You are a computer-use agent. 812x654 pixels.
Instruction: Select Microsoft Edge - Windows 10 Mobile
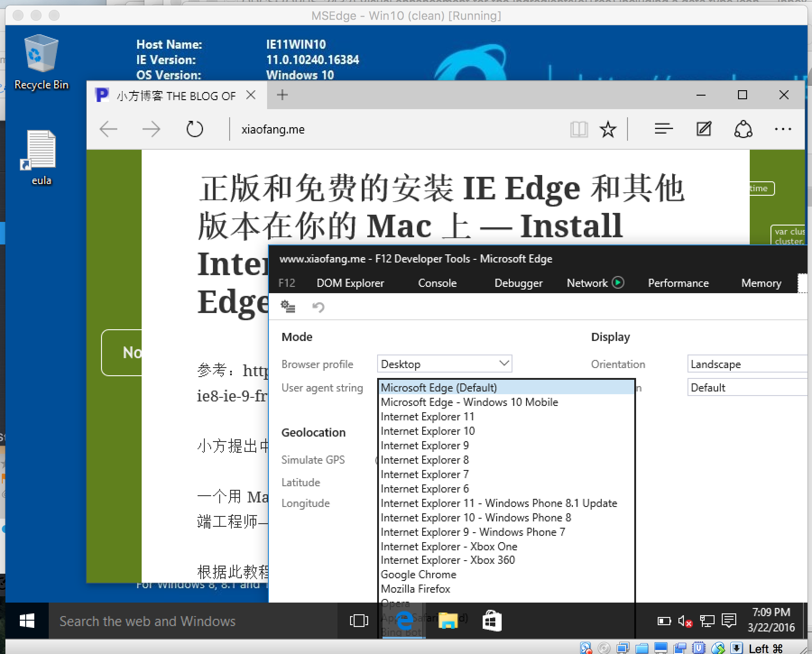[506, 402]
